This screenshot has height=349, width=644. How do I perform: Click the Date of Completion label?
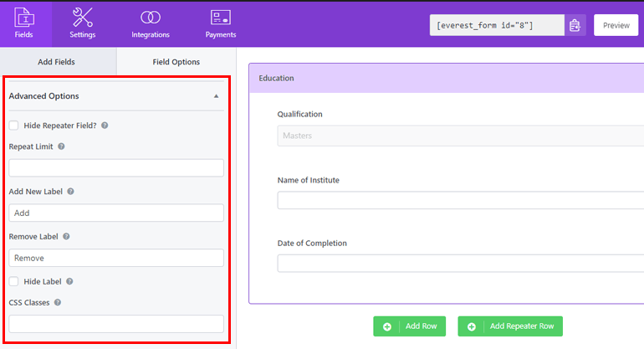(312, 243)
